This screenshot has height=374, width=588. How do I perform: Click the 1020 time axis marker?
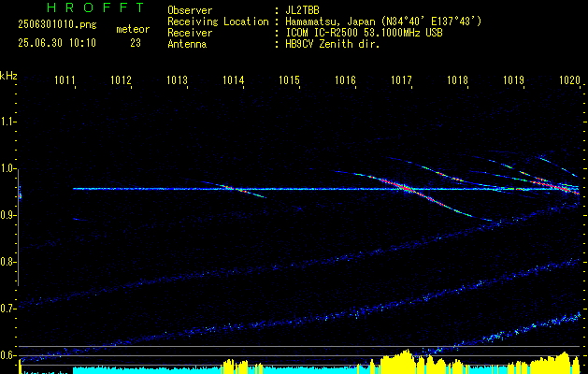[x=570, y=80]
